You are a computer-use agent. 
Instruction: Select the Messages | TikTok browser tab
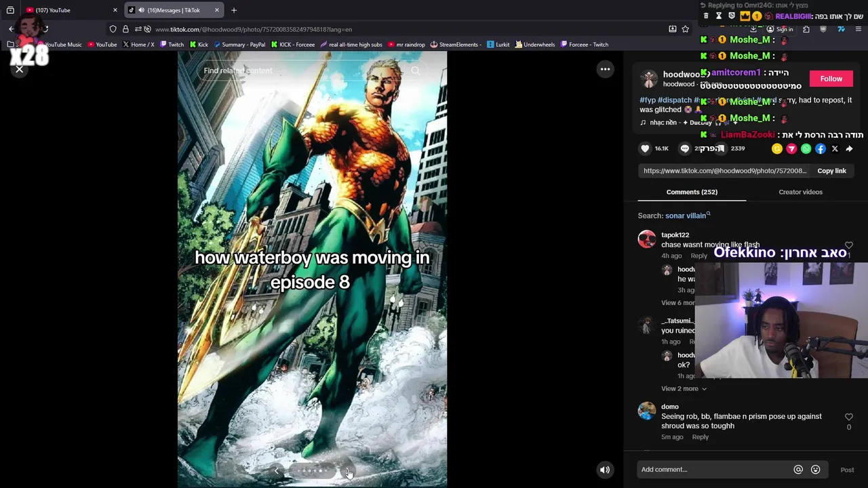174,10
